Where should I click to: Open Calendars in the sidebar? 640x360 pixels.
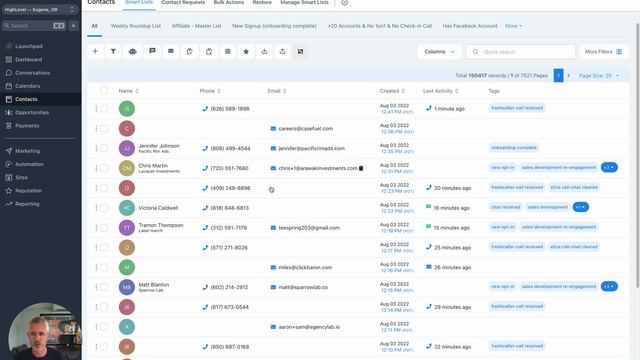click(27, 86)
